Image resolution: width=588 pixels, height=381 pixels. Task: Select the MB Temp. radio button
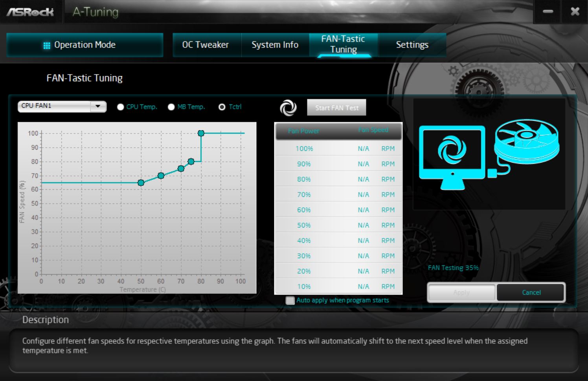coord(171,107)
